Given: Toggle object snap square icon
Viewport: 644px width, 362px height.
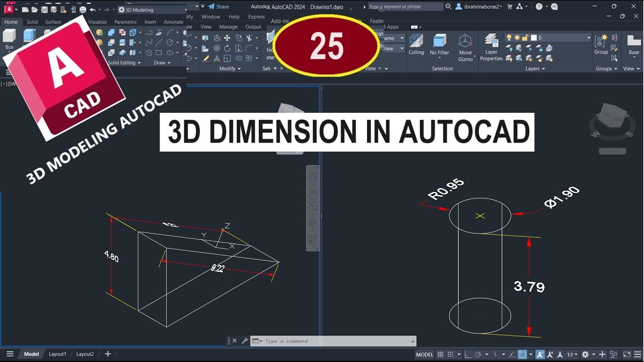Looking at the screenshot, I should tap(522, 354).
